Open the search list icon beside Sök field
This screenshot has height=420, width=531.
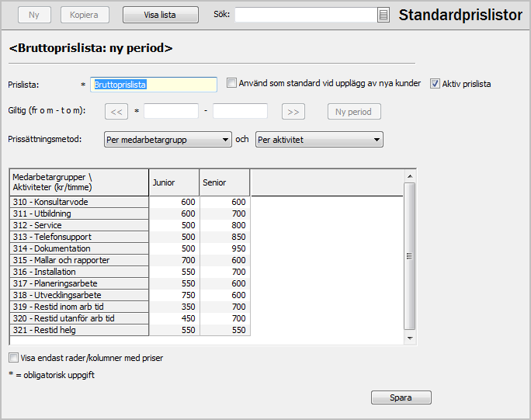pos(383,15)
